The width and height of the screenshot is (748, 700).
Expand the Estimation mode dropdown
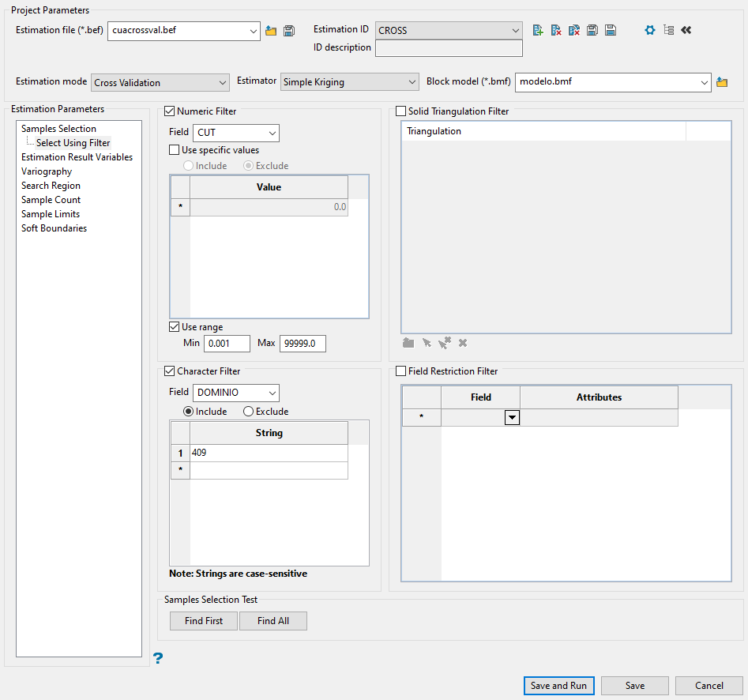click(x=160, y=82)
